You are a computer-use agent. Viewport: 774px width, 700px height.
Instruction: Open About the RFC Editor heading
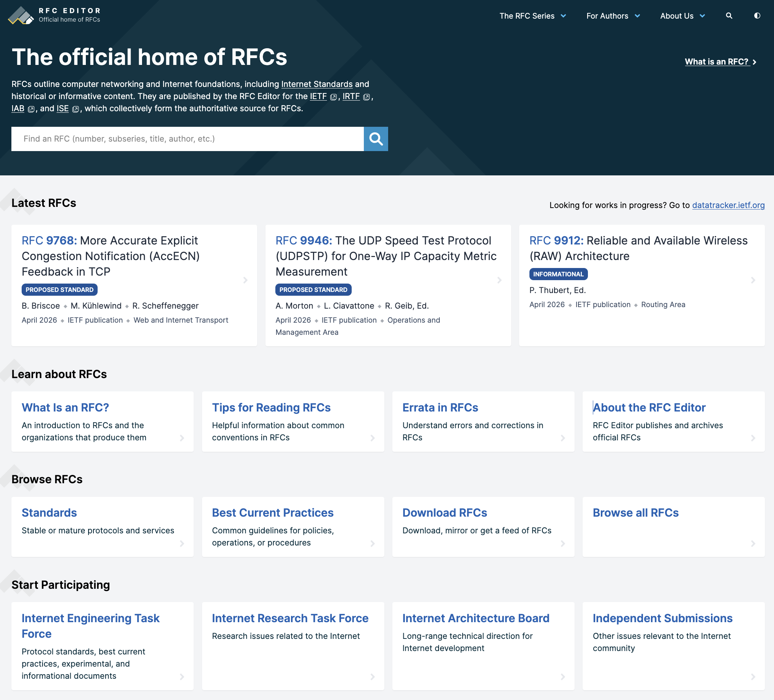pyautogui.click(x=649, y=408)
